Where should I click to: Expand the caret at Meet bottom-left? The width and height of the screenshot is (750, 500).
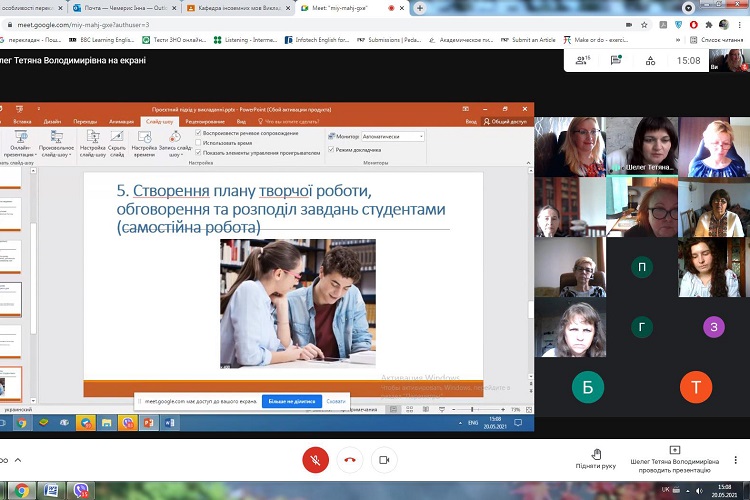coord(18,460)
